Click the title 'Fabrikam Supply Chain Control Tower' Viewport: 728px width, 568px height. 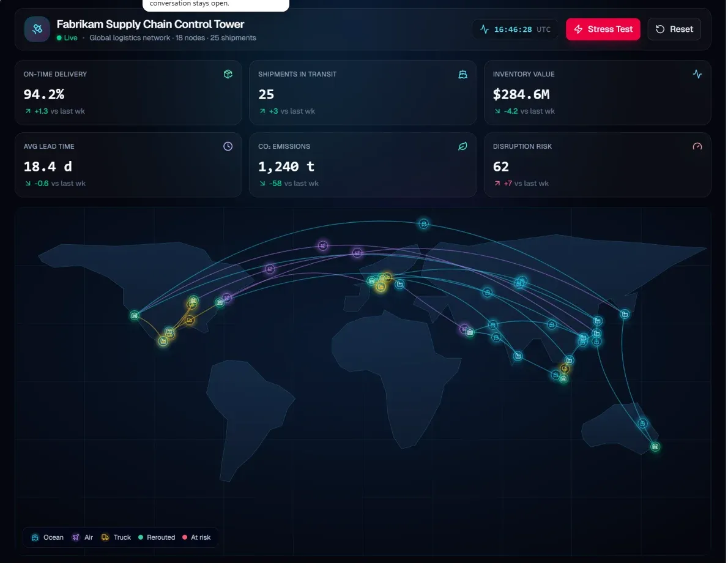pyautogui.click(x=150, y=24)
